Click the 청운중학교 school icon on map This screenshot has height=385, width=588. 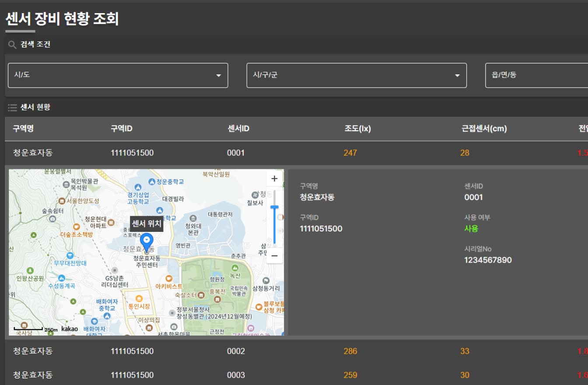point(152,181)
